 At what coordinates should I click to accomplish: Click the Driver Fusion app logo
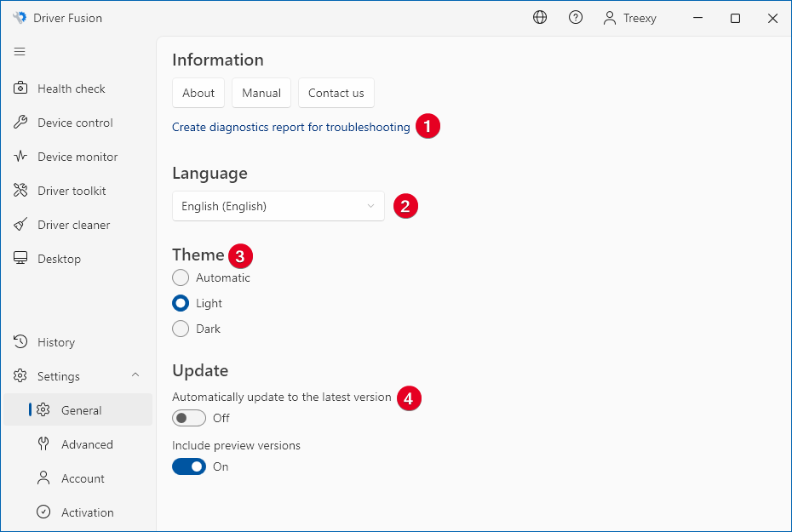pos(20,18)
